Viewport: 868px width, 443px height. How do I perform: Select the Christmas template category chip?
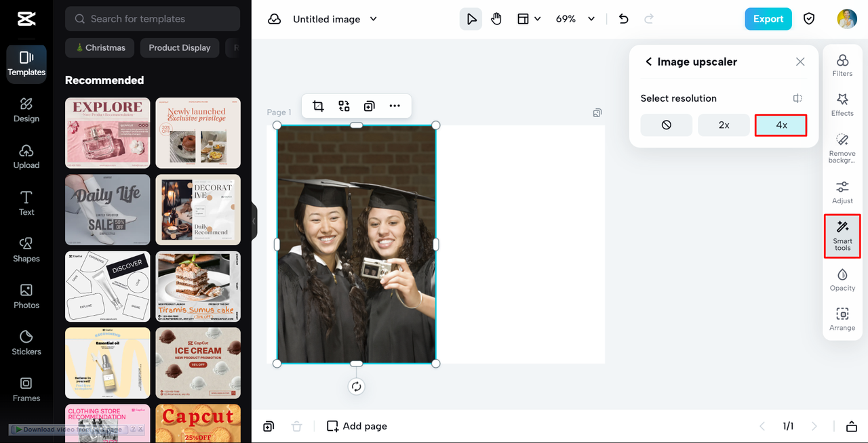(100, 47)
